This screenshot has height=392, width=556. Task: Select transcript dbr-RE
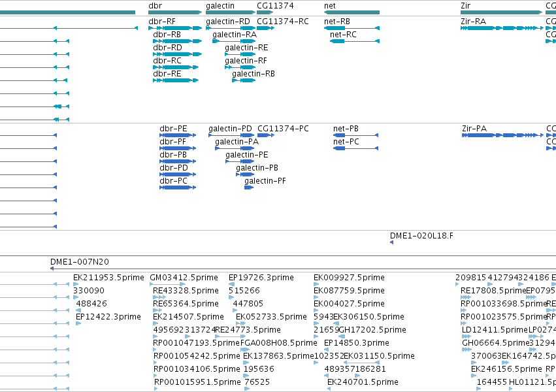pyautogui.click(x=167, y=74)
